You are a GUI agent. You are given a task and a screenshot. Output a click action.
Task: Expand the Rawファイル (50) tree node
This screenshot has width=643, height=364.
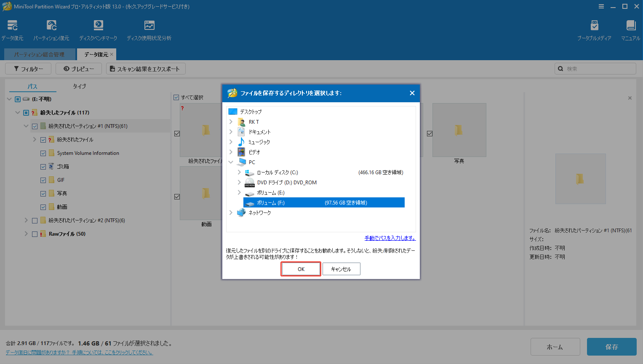click(x=26, y=234)
